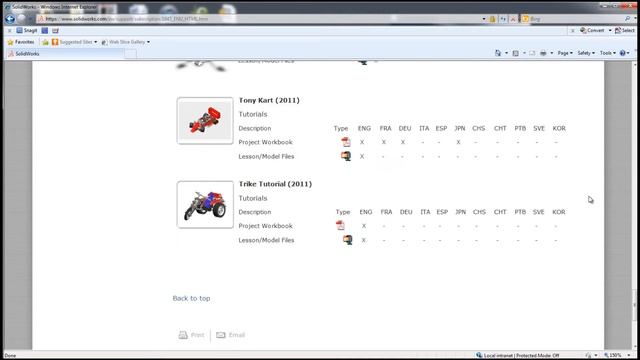This screenshot has height=360, width=640.
Task: Click the Snagit toolbar button
Action: click(x=27, y=31)
